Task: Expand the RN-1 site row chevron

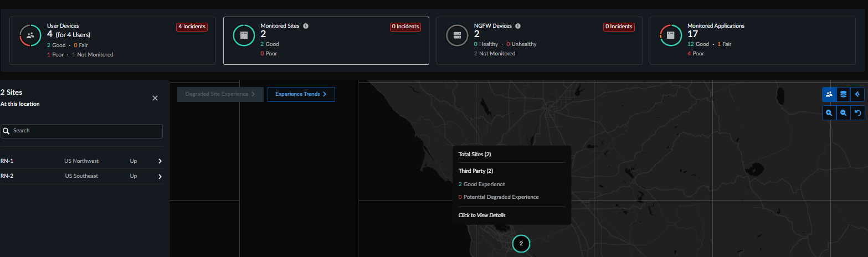Action: 160,161
